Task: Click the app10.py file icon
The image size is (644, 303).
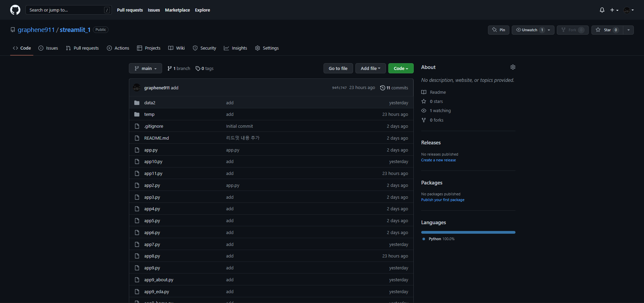Action: point(137,162)
